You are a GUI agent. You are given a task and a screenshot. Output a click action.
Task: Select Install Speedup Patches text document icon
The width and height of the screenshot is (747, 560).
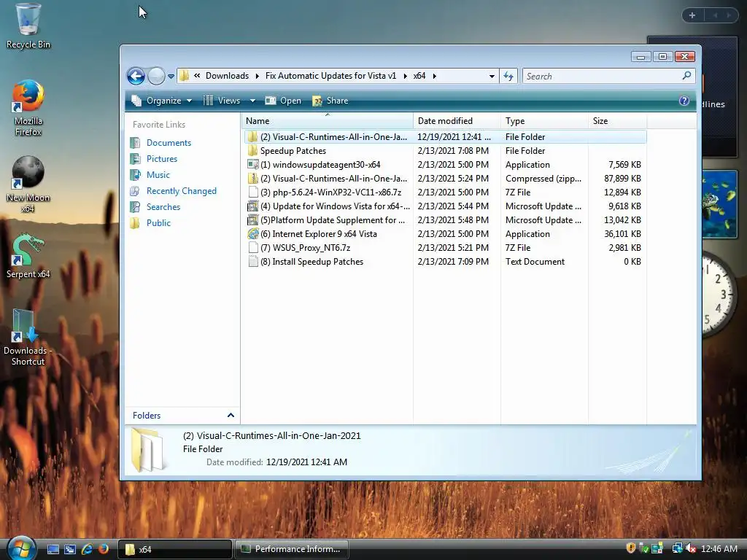pos(253,262)
